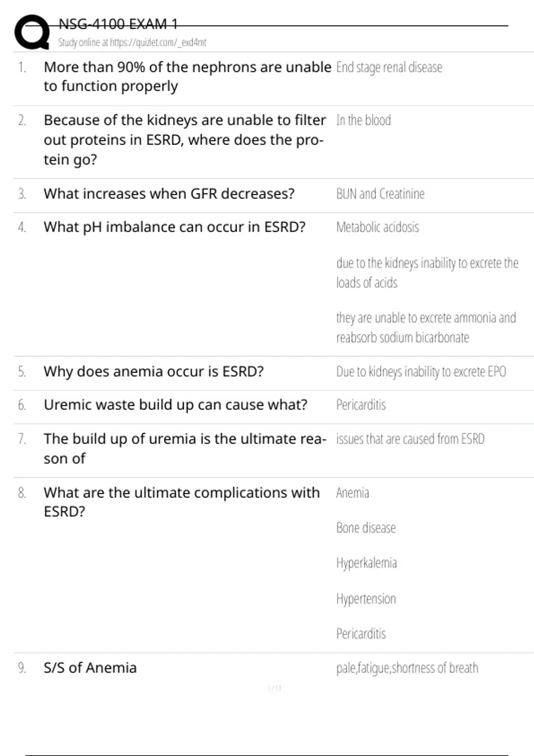Click the answer End stage renal disease

pyautogui.click(x=389, y=67)
